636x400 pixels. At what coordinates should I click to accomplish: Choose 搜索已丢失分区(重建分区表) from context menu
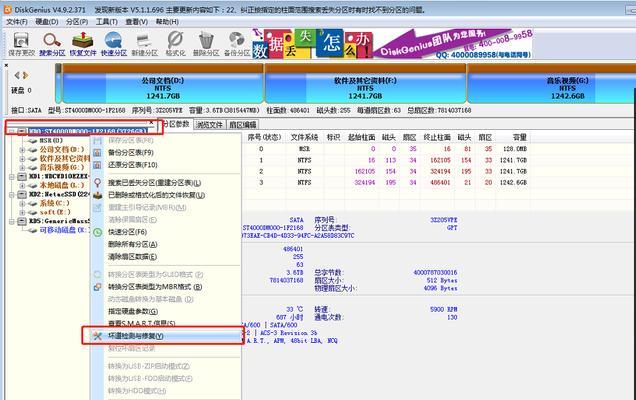[x=155, y=183]
